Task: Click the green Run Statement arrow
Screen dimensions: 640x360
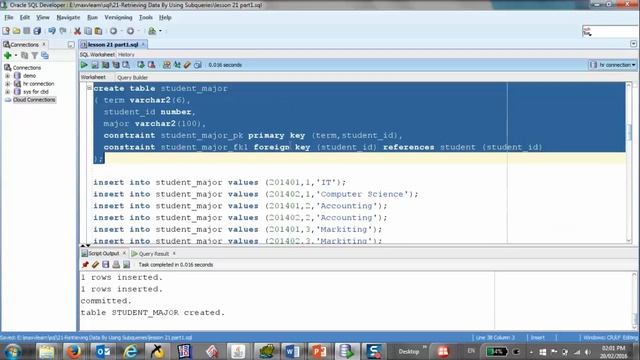Action: click(84, 65)
